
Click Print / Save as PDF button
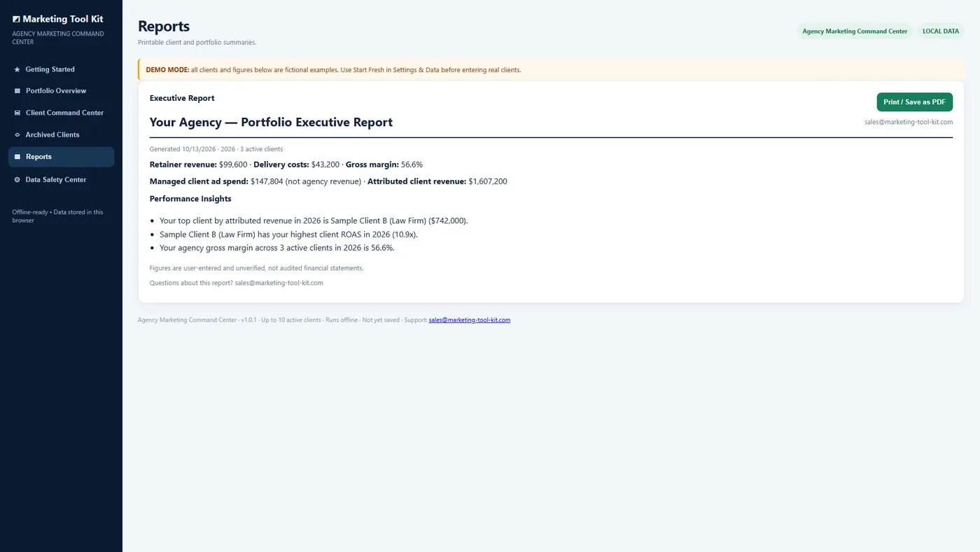pos(914,102)
